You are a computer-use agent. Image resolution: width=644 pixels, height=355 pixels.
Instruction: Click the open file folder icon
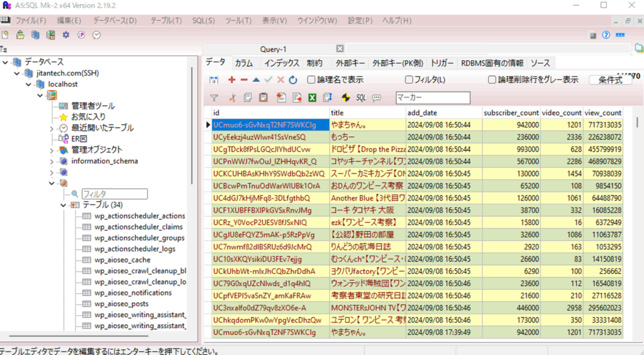point(20,35)
